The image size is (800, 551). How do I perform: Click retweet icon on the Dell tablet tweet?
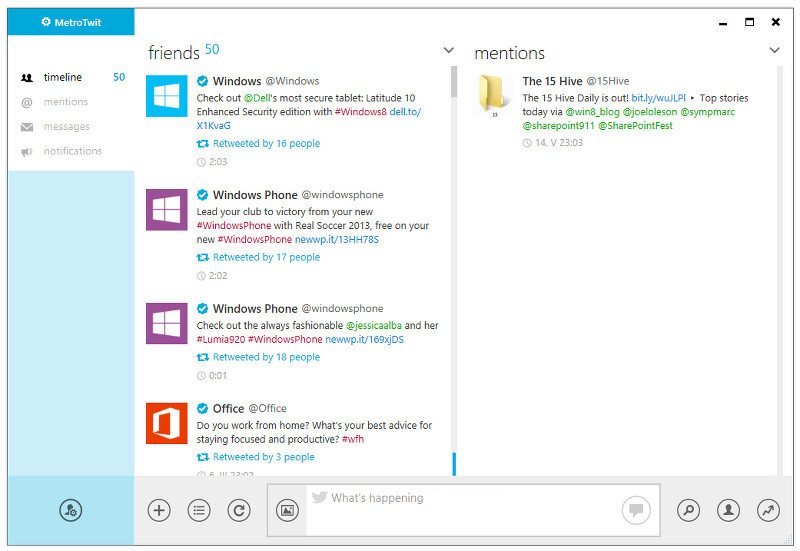(x=203, y=144)
